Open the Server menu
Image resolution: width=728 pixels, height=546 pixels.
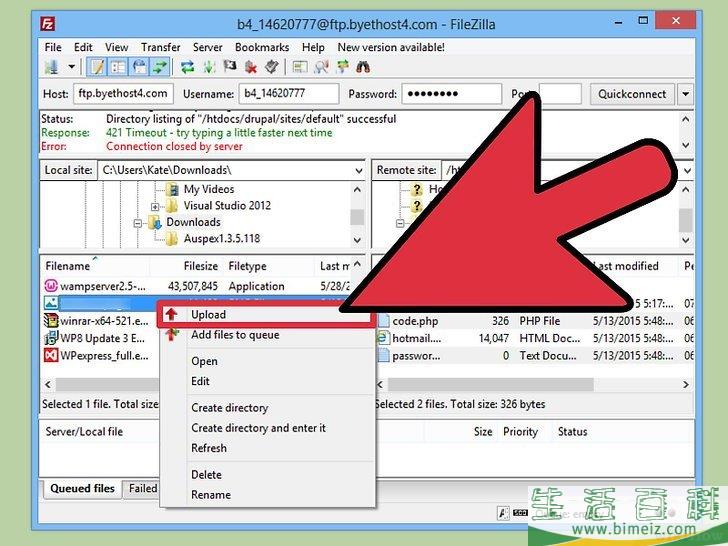[x=208, y=47]
